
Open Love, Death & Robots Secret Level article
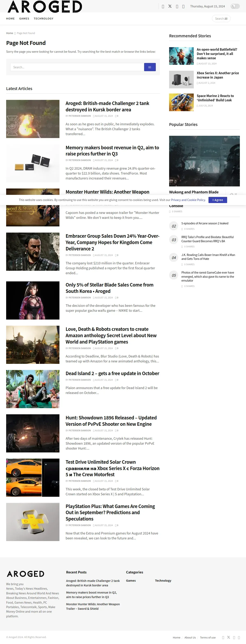(x=111, y=336)
